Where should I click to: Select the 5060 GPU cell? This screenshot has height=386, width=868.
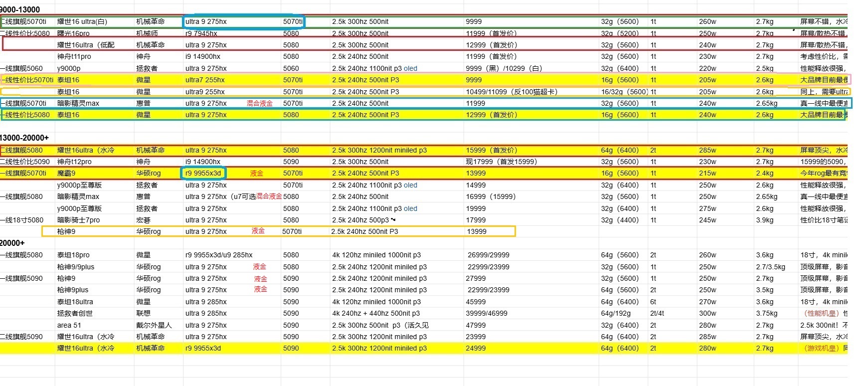tap(291, 68)
